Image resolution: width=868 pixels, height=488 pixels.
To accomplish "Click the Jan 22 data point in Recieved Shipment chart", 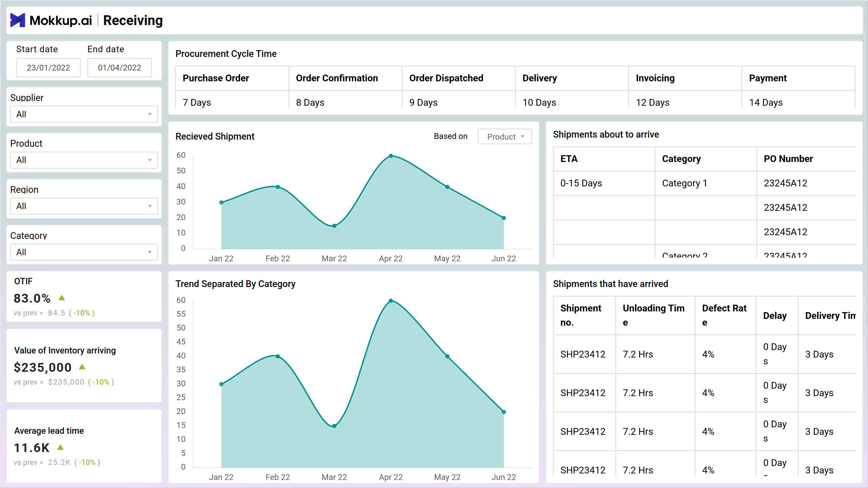I will [221, 202].
